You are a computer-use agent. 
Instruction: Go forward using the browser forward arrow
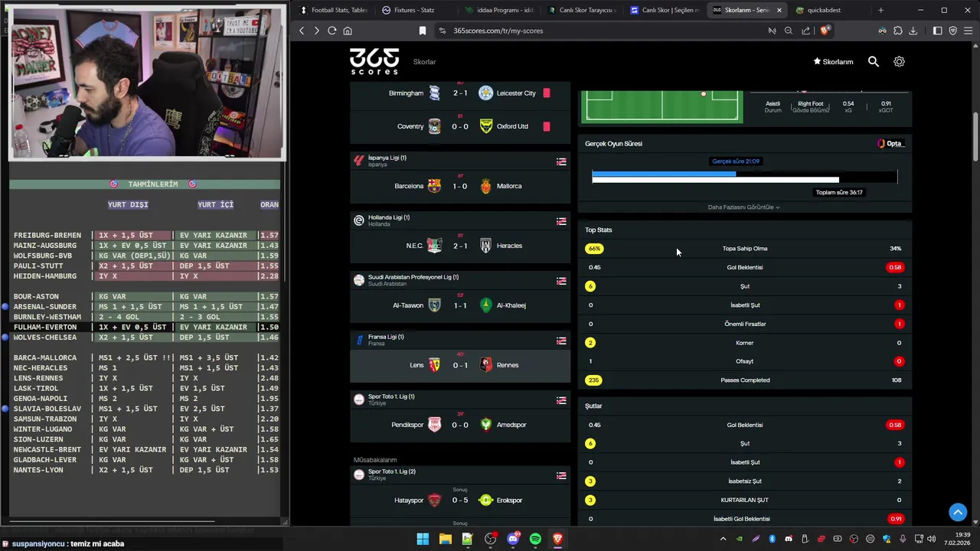coord(316,31)
